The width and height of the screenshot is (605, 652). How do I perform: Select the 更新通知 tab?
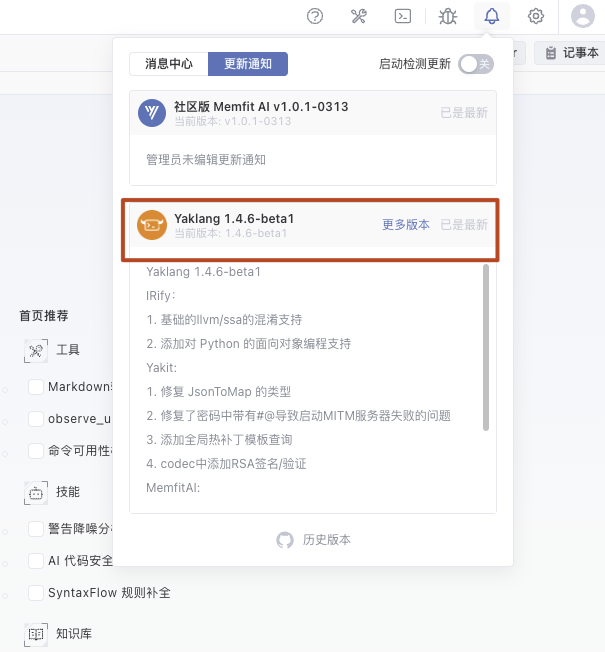(248, 64)
